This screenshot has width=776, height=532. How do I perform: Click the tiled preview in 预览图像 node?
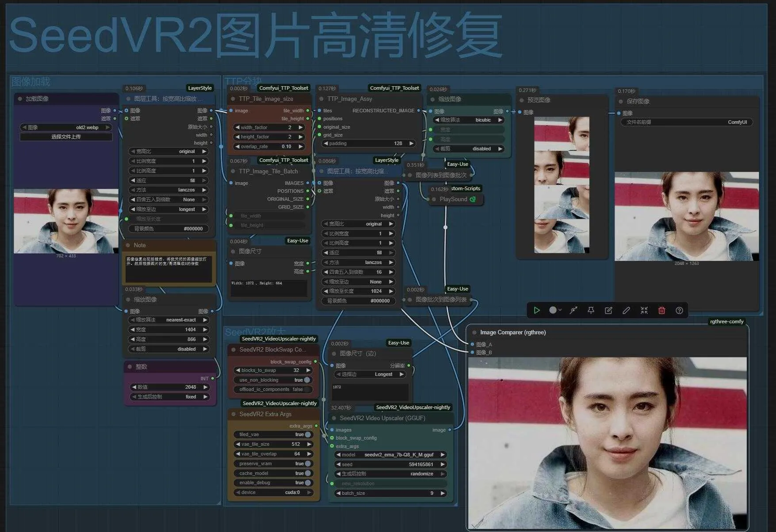pos(562,185)
